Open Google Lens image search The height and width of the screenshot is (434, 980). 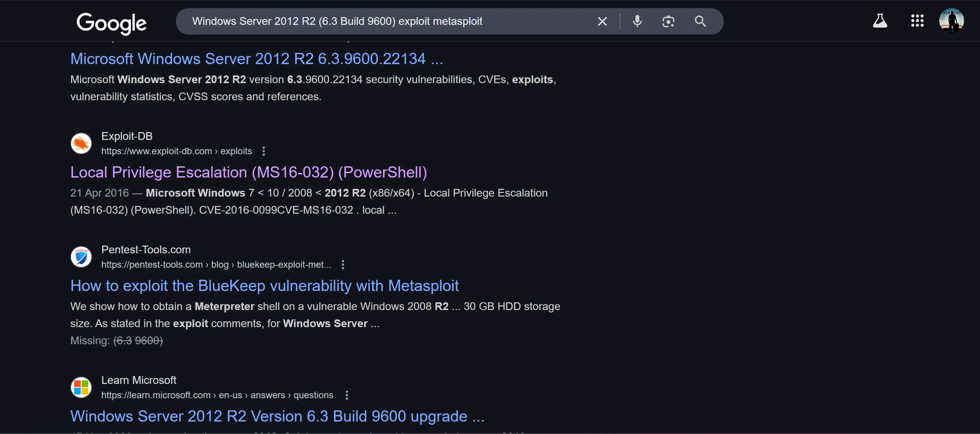668,21
